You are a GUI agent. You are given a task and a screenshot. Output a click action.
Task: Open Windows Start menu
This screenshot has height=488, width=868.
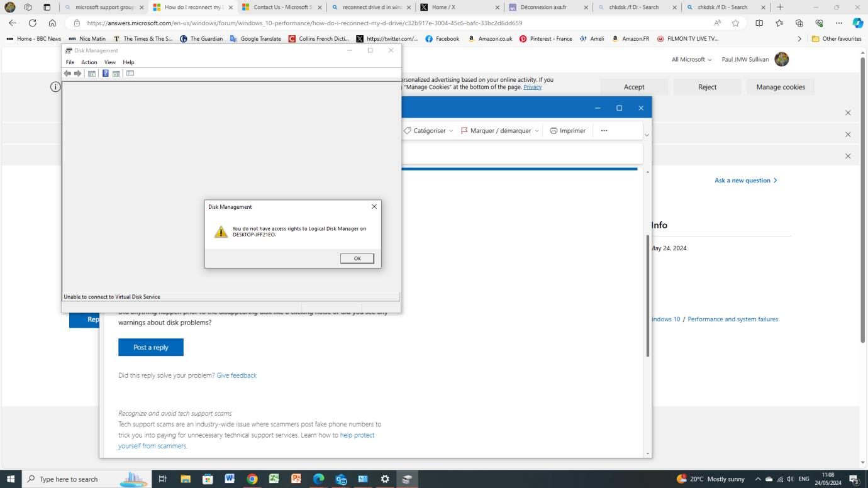point(11,479)
